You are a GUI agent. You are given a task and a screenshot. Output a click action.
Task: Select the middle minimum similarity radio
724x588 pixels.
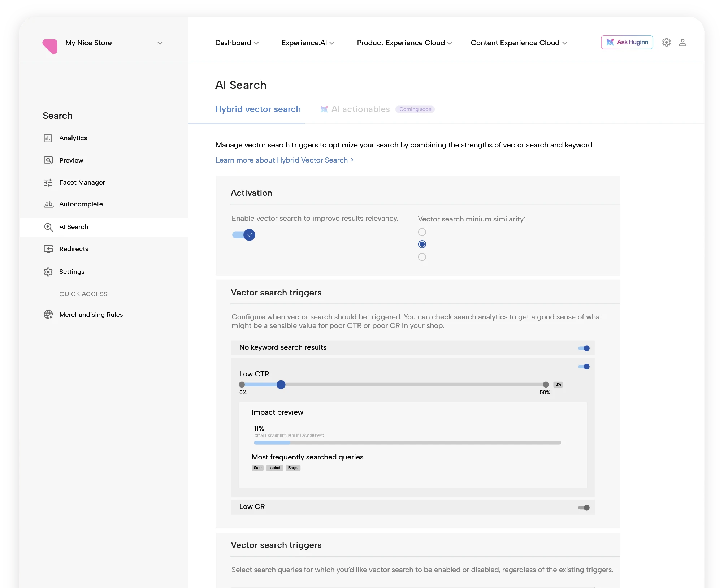tap(422, 245)
